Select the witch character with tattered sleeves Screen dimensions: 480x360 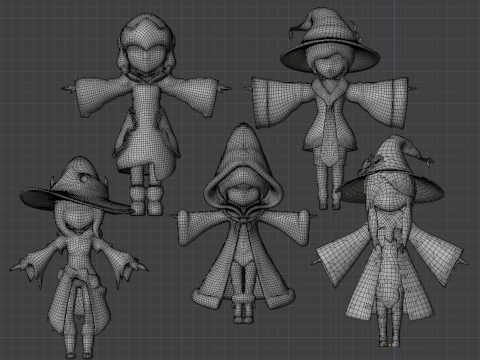point(79,257)
